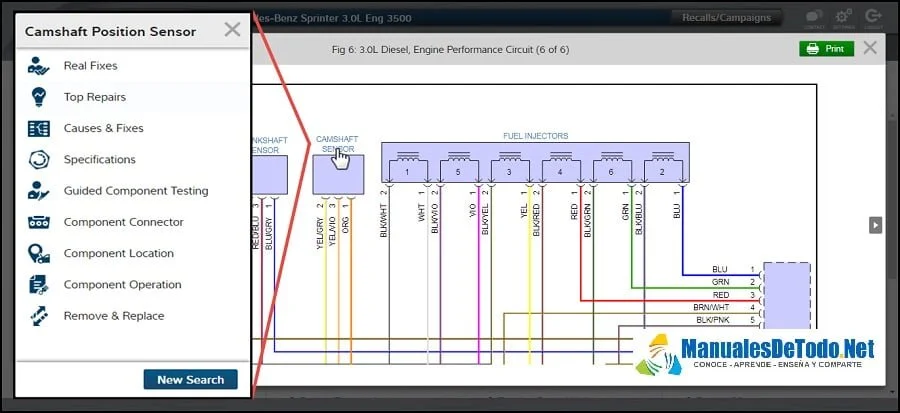Print the wiring diagram
The width and height of the screenshot is (900, 413).
[x=827, y=49]
